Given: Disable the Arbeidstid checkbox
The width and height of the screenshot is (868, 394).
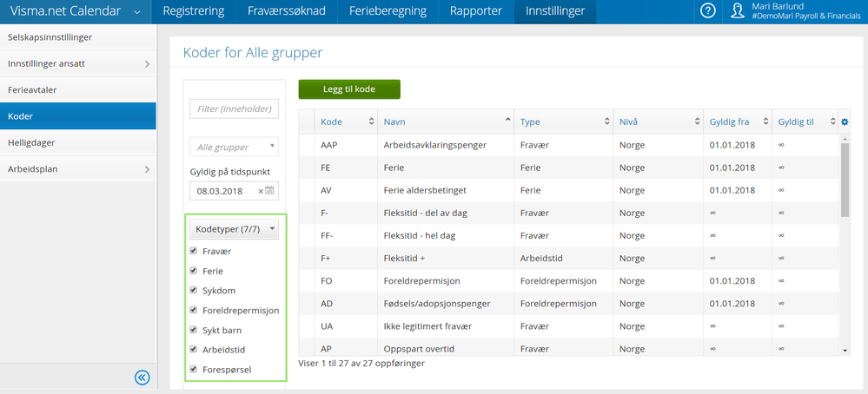Looking at the screenshot, I should [x=194, y=350].
